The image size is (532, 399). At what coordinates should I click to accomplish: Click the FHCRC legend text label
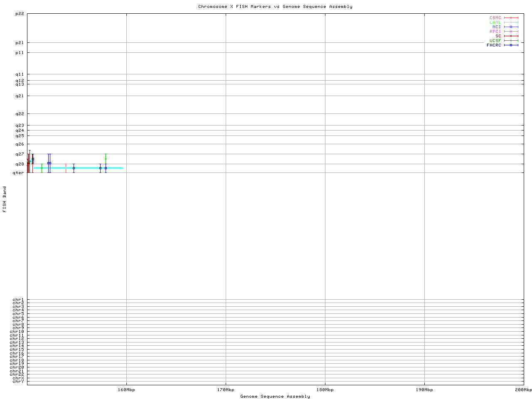pyautogui.click(x=494, y=45)
